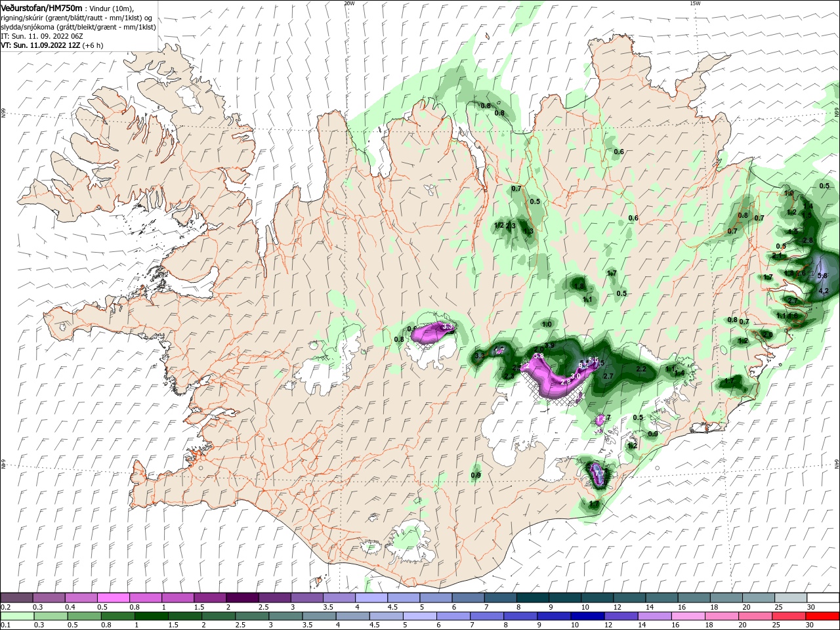Select the 'IT: Sun. 11. 09. 2022 06Z' line
Viewport: 840px width, 630px height.
point(41,36)
